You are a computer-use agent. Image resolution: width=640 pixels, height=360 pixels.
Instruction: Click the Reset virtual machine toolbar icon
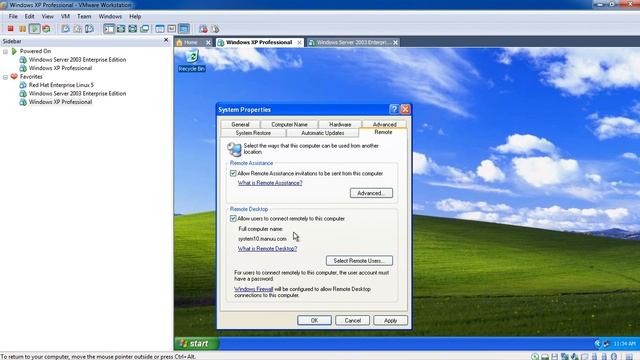[x=46, y=29]
